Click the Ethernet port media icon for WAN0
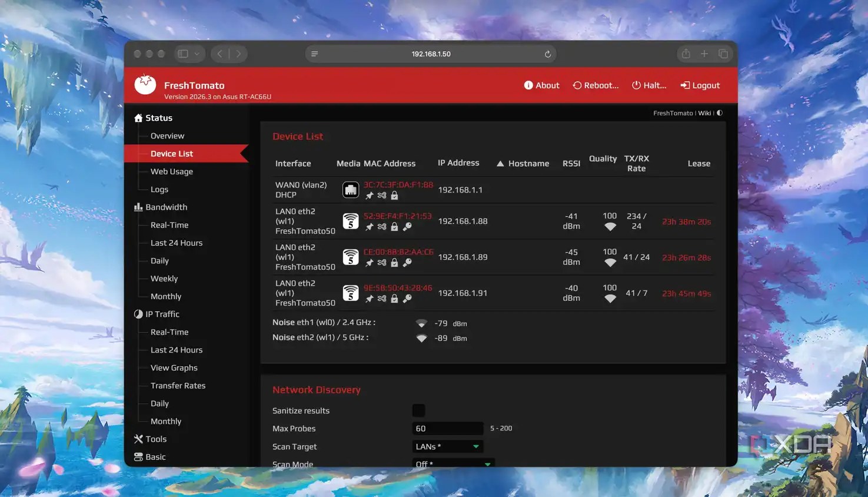 [351, 190]
